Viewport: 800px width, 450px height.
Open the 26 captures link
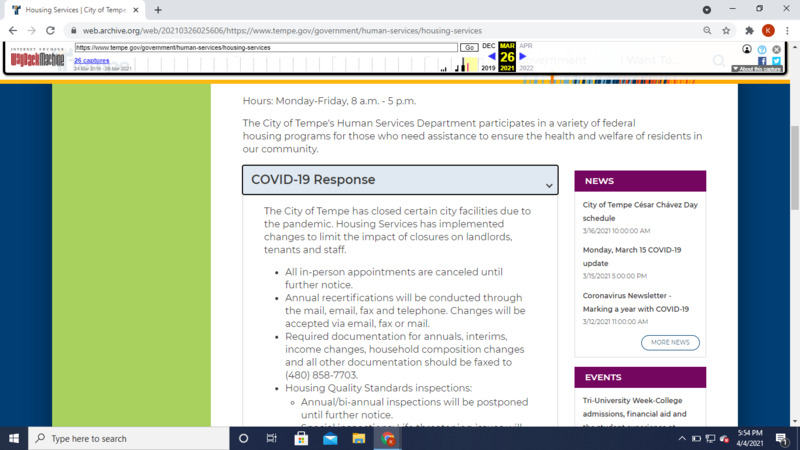[x=92, y=60]
